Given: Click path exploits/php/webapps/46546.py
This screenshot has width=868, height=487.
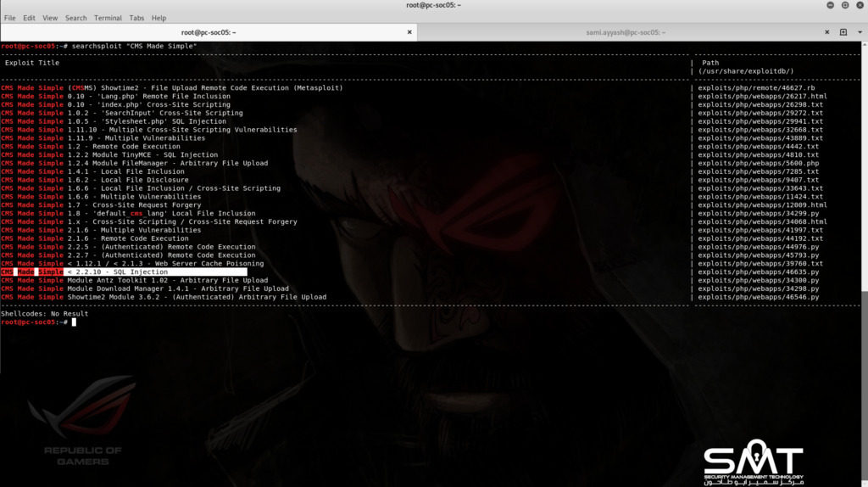Looking at the screenshot, I should tap(758, 297).
